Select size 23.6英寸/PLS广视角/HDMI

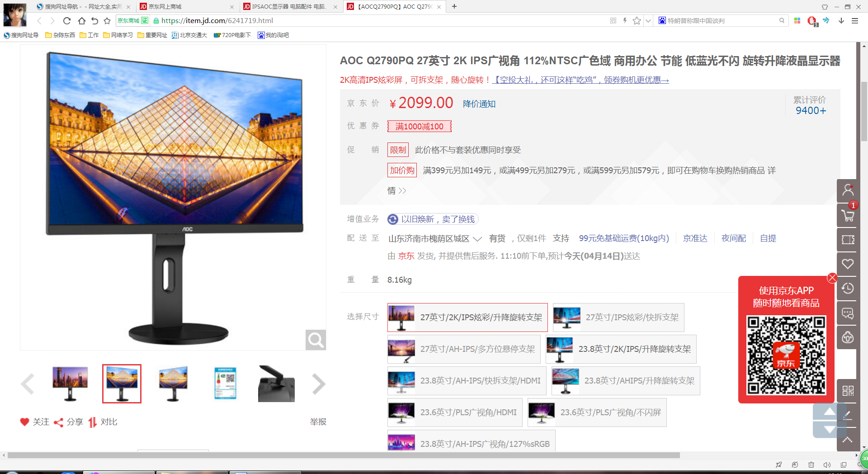[455, 412]
